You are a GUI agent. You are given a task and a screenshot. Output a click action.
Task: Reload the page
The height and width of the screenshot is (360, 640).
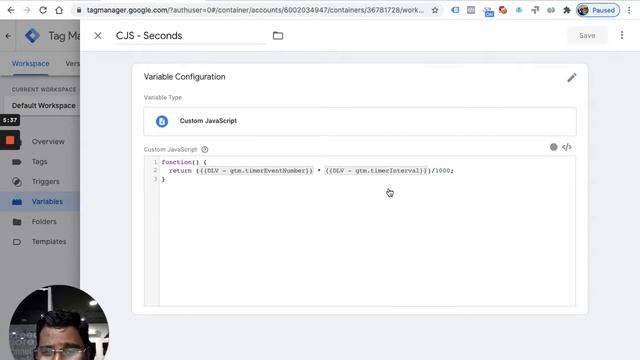pos(43,10)
